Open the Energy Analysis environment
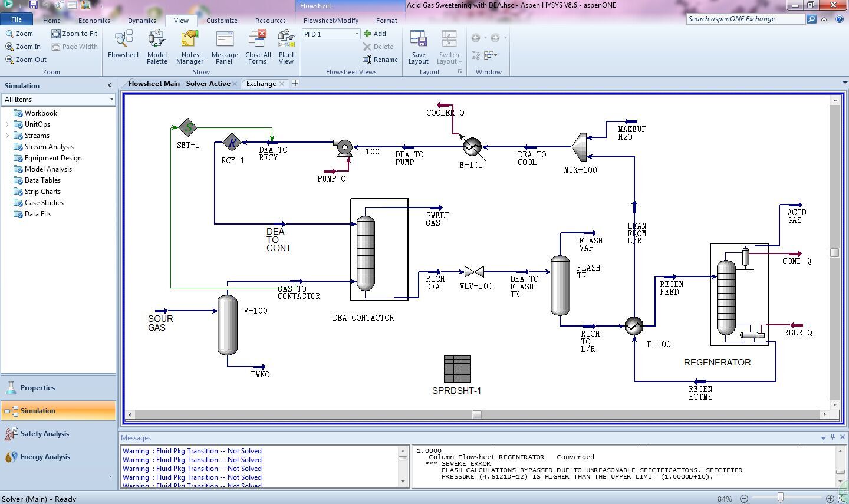 58,457
